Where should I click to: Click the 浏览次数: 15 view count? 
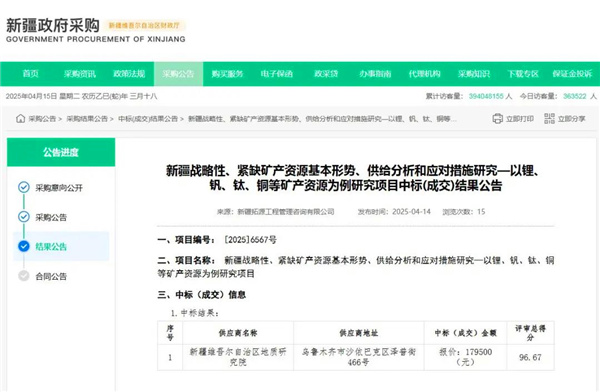tap(464, 212)
